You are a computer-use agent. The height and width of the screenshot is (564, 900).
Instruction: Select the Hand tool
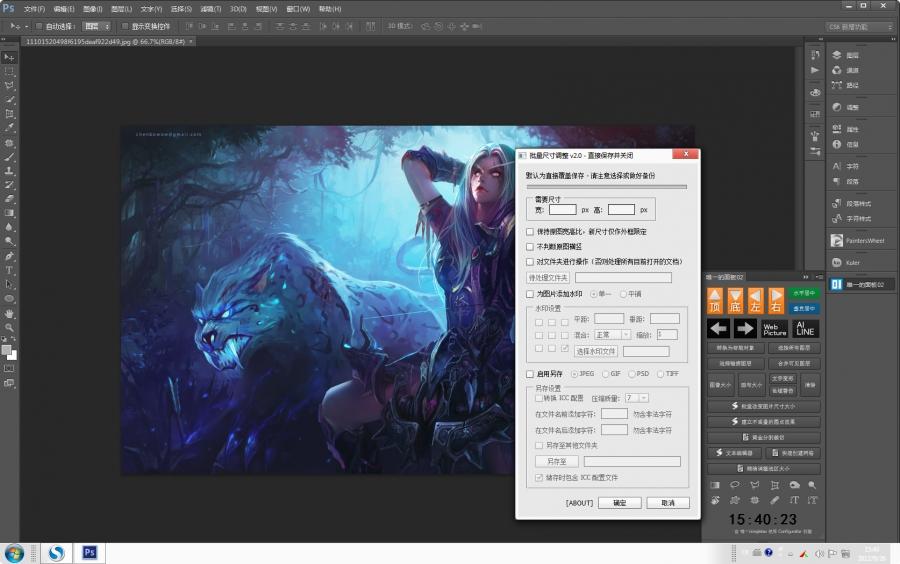coord(9,313)
